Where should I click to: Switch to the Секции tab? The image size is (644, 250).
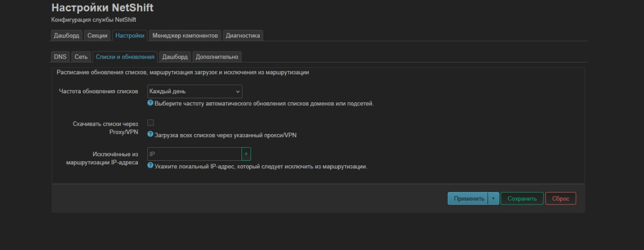tap(97, 36)
